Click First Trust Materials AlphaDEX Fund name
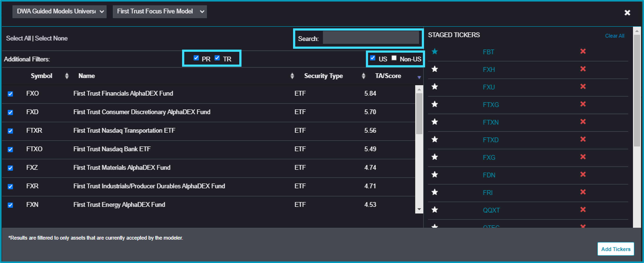Viewport: 644px width, 263px height. 122,168
